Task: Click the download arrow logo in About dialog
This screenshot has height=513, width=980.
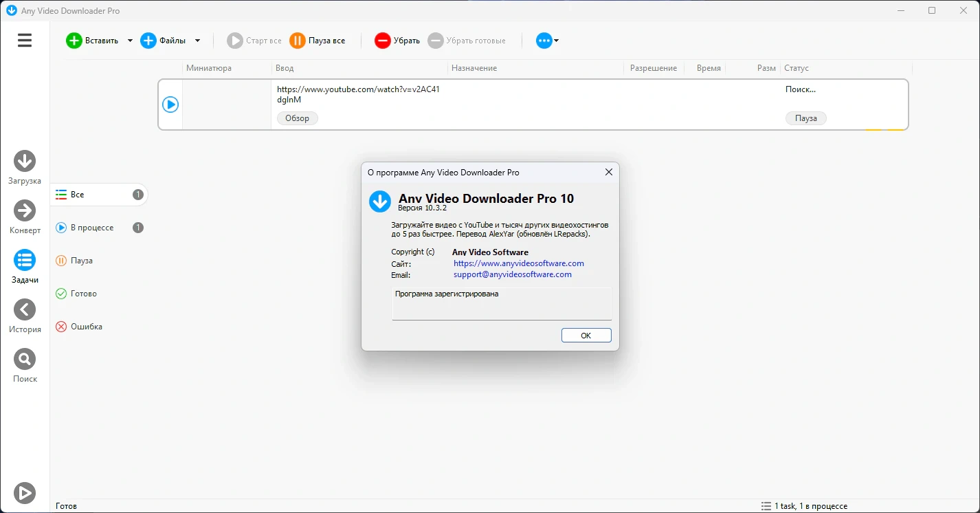Action: (379, 201)
